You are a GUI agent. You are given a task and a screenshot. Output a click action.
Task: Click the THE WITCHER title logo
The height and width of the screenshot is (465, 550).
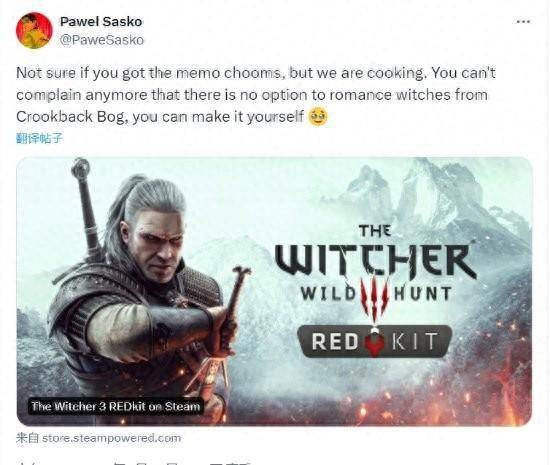tap(375, 252)
